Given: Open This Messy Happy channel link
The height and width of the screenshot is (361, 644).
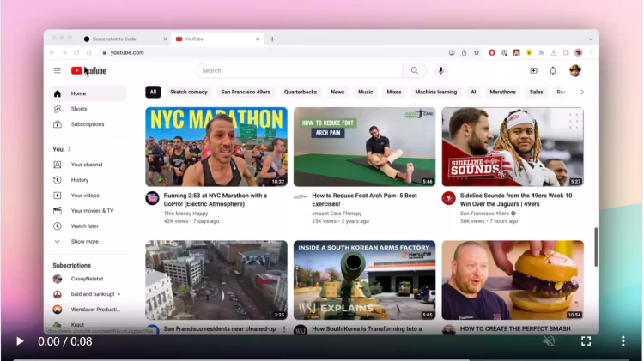Looking at the screenshot, I should (185, 214).
